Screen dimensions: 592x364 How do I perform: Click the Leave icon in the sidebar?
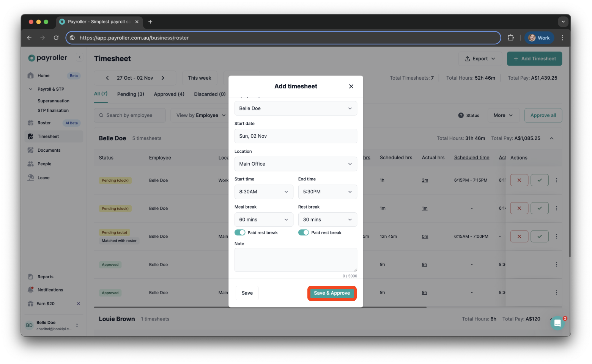[x=31, y=177]
